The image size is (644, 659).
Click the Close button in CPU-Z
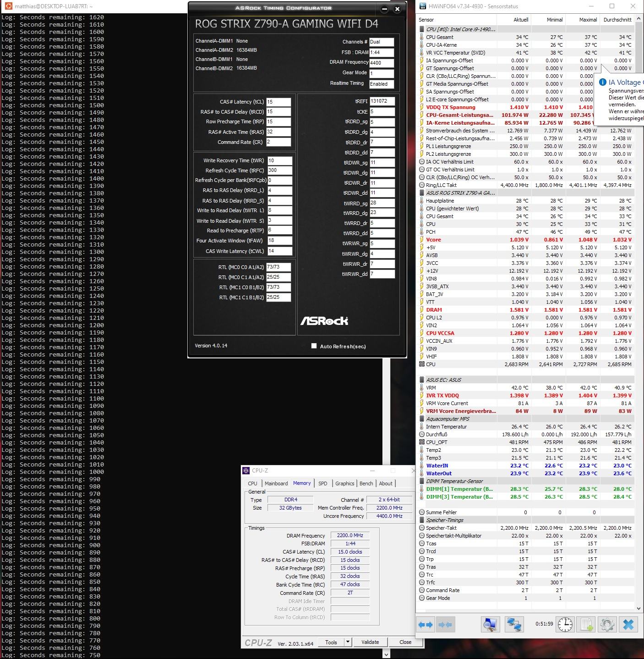pos(405,642)
